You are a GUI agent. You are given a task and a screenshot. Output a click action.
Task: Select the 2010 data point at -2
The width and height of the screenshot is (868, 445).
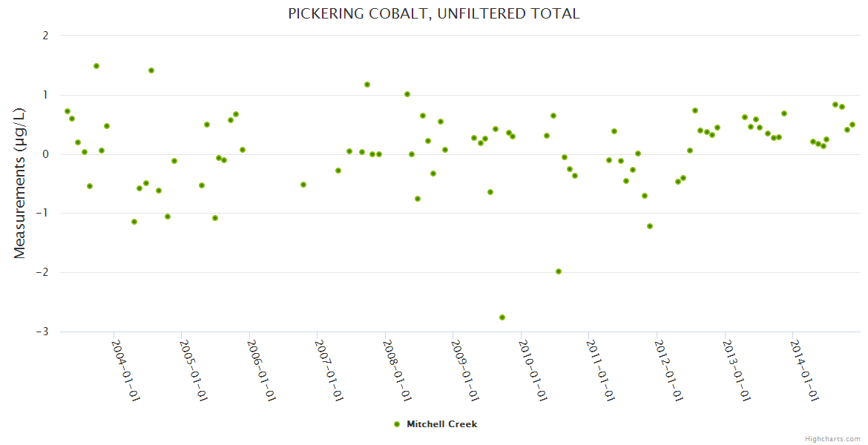coord(559,271)
